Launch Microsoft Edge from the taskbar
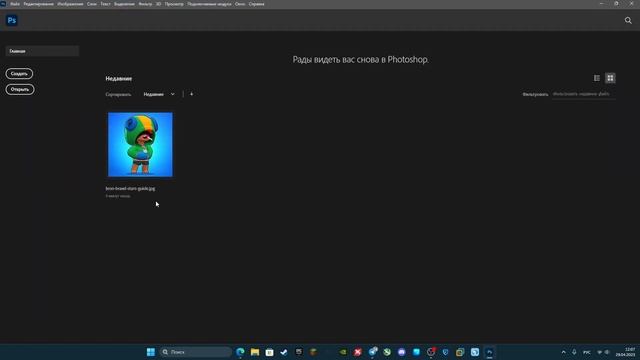 tap(240, 352)
